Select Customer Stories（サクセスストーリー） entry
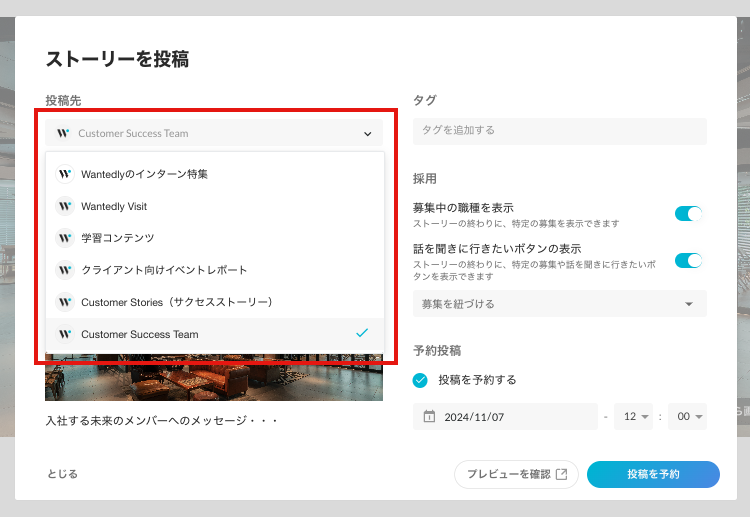The image size is (750, 517). tap(215, 302)
